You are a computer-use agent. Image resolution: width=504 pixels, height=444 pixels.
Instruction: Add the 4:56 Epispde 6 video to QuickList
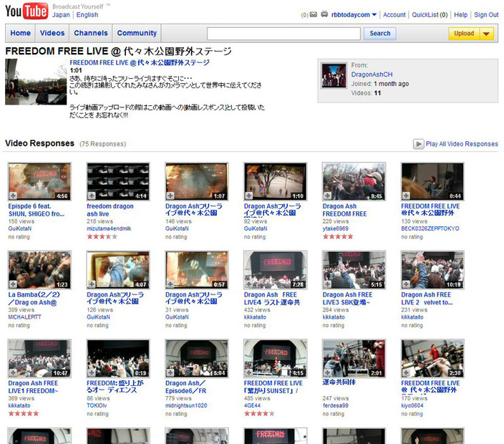click(x=13, y=196)
